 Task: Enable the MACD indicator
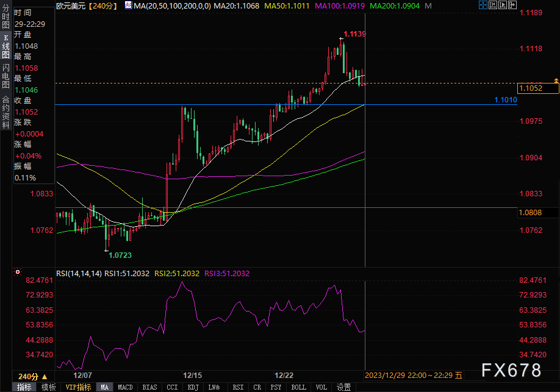125,387
